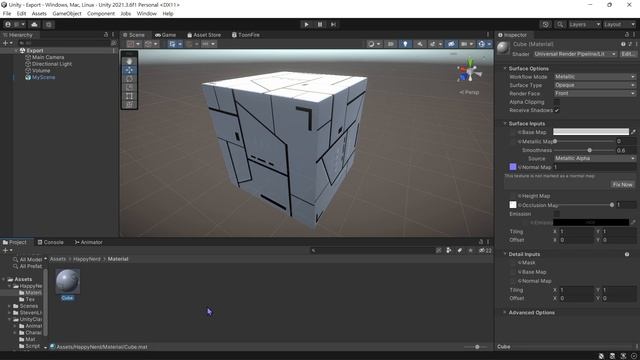Viewport: 640px width, 360px height.
Task: Uncheck the Receive Shadows checkbox
Action: (x=556, y=110)
